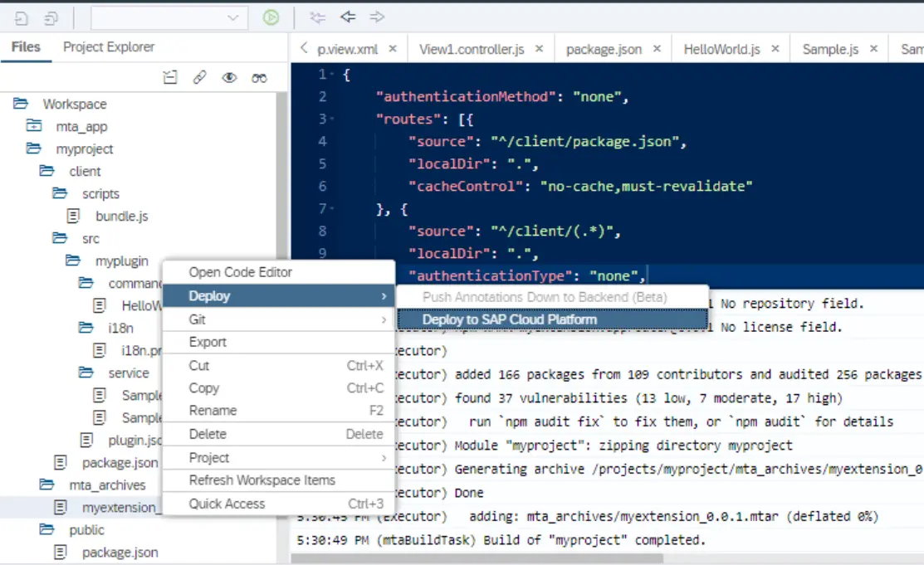Select bundle.js file in the tree

pos(121,217)
